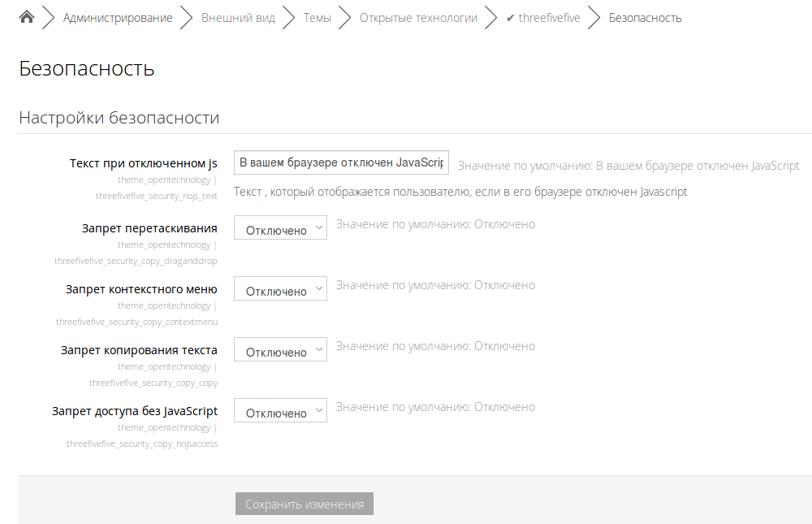Expand the Запрет контекстного меню dropdown

280,291
